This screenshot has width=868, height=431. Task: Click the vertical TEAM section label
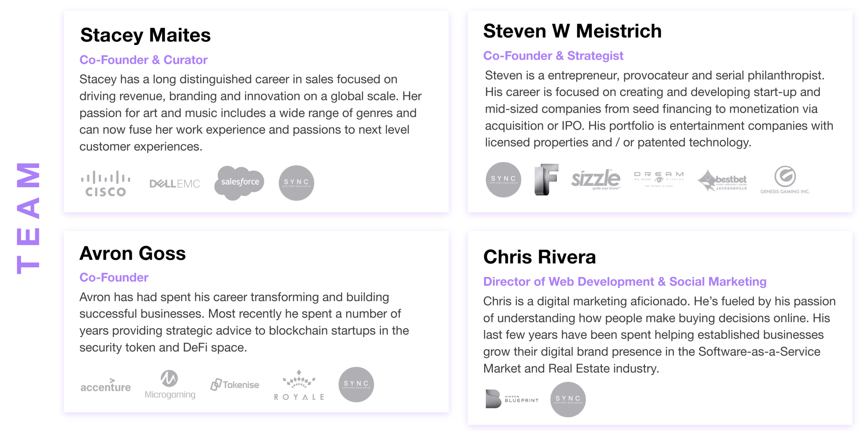[x=28, y=218]
